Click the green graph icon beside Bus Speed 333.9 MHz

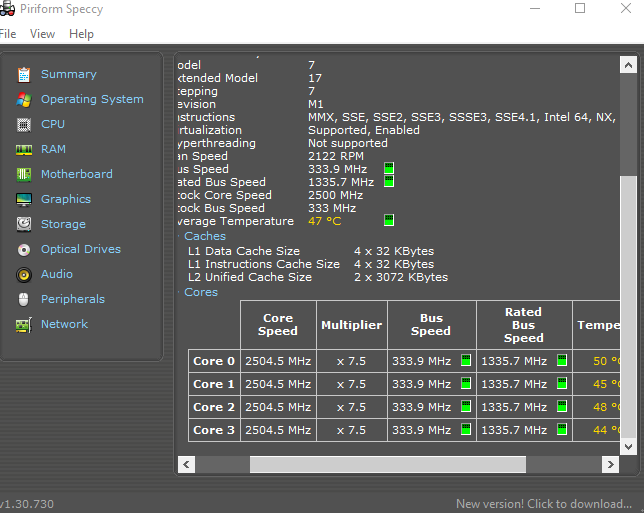tap(389, 168)
